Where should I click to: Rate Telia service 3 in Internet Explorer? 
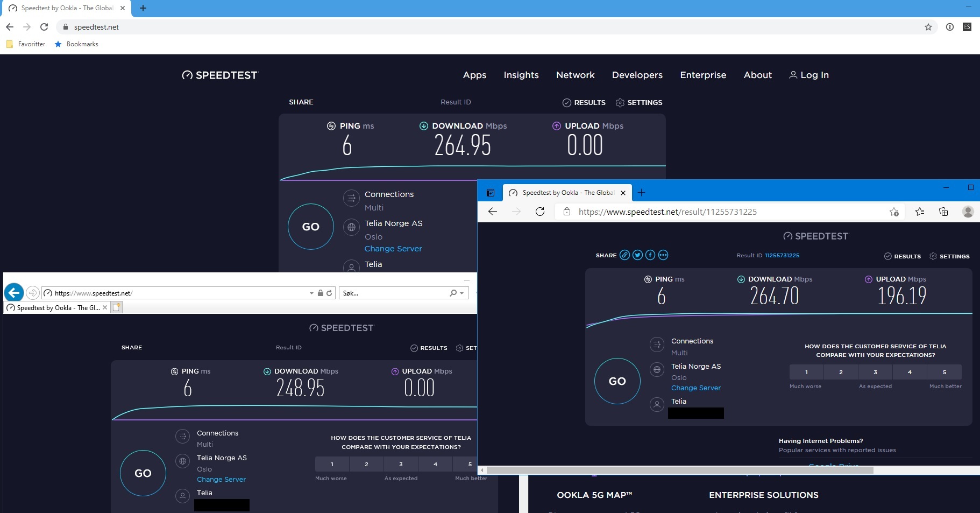[401, 464]
